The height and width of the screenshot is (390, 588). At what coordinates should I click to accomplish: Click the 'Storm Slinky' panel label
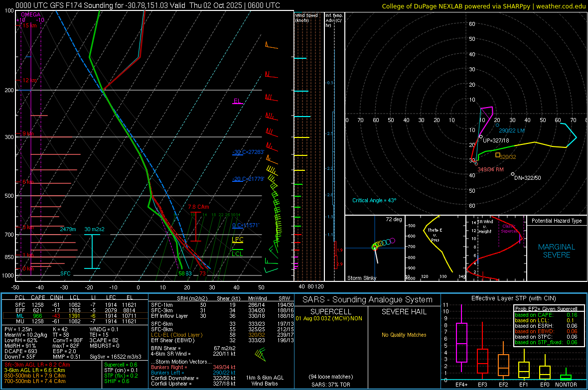(362, 278)
